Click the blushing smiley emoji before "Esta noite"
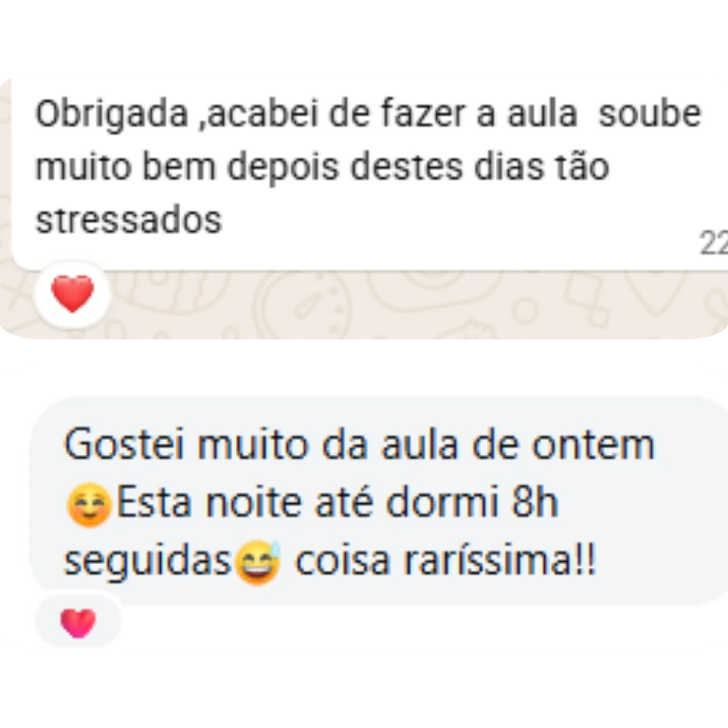 pyautogui.click(x=89, y=504)
